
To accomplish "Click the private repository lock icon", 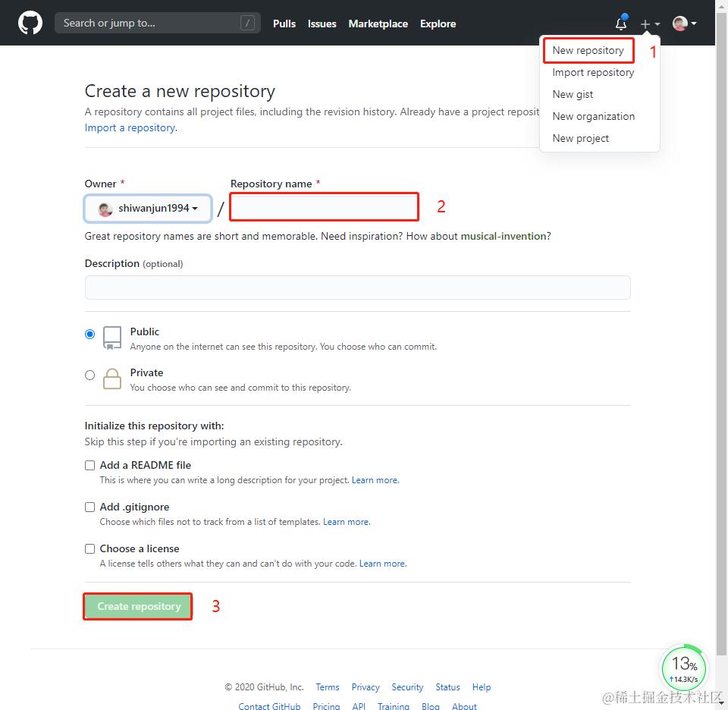I will 112,379.
